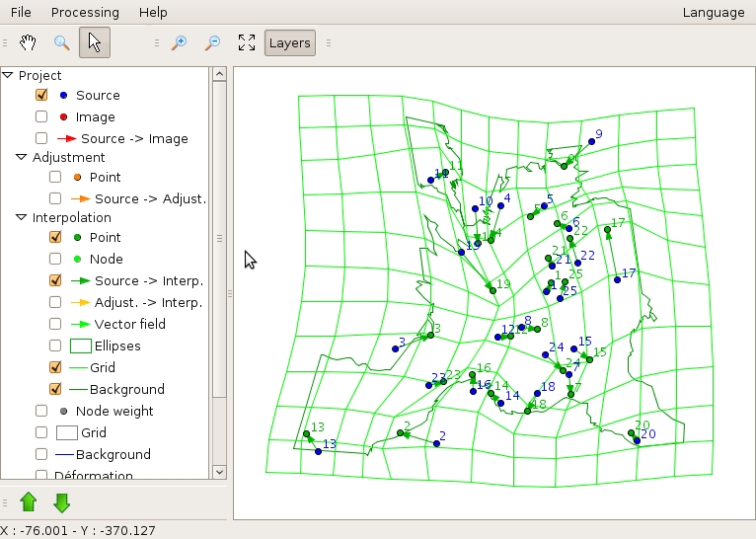Click the red Source -> Image arrow icon
The height and width of the screenshot is (539, 756).
coord(67,138)
